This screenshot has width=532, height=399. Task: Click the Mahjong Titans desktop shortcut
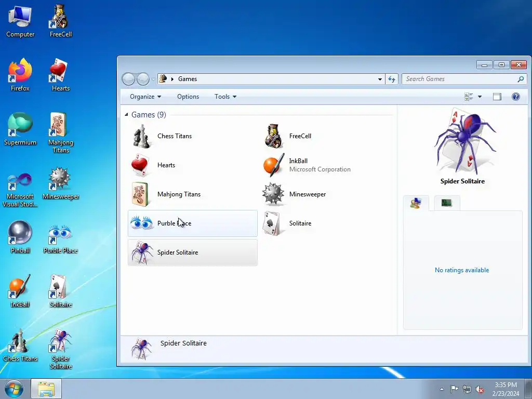tap(61, 133)
